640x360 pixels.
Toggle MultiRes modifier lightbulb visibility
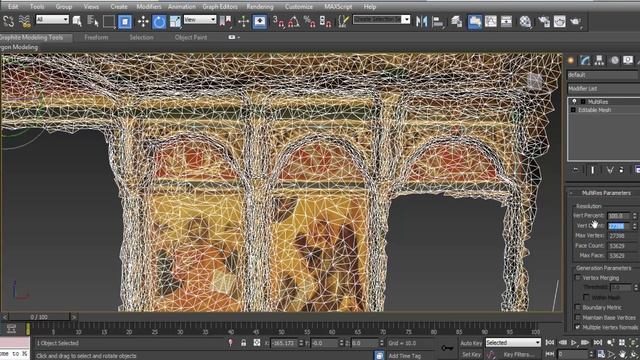click(574, 101)
